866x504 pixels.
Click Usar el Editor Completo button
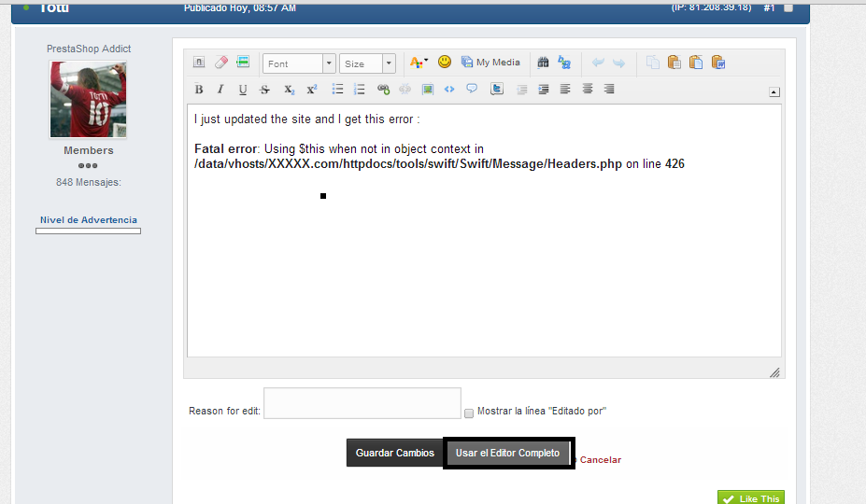(x=507, y=453)
